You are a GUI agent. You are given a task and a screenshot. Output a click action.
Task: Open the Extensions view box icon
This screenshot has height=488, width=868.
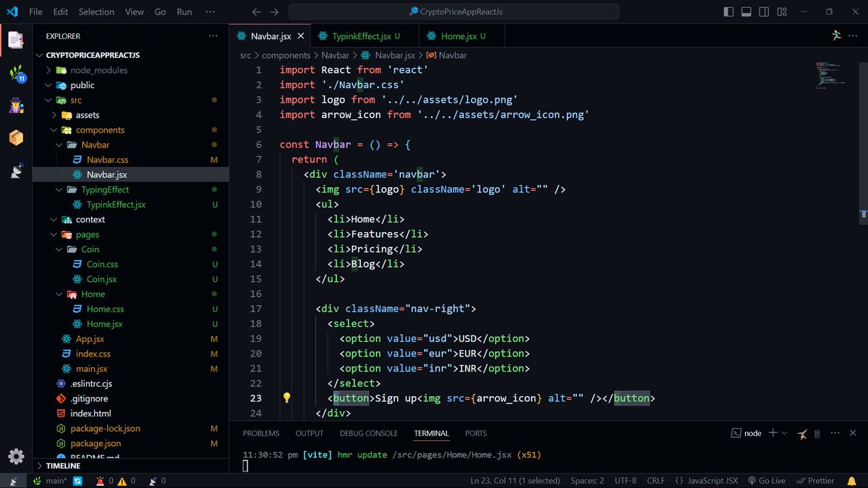16,137
